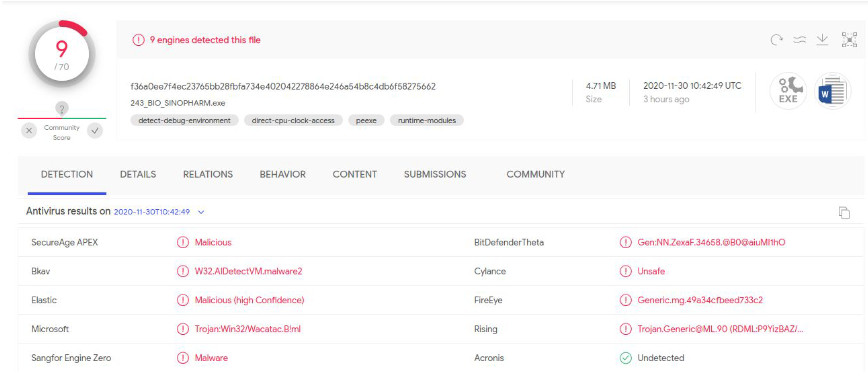
Task: Click the Generic.mg.49a34cfbeed733c2 result
Action: [700, 300]
